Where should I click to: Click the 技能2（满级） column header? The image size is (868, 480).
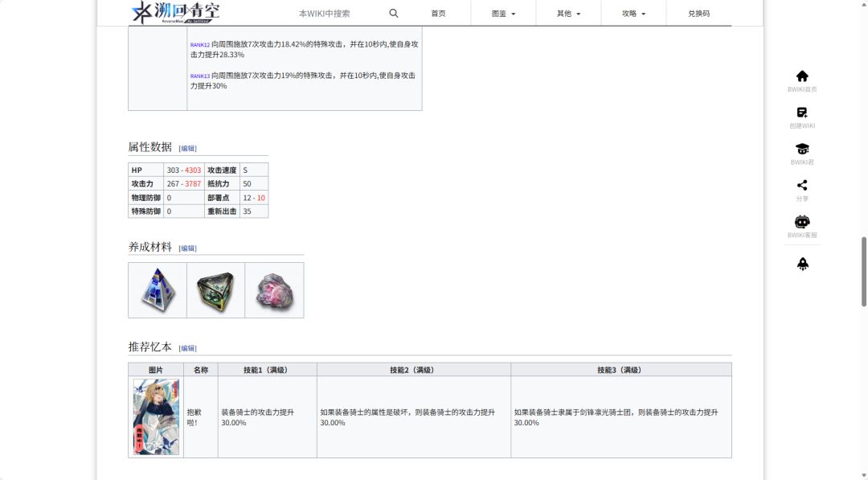(414, 370)
